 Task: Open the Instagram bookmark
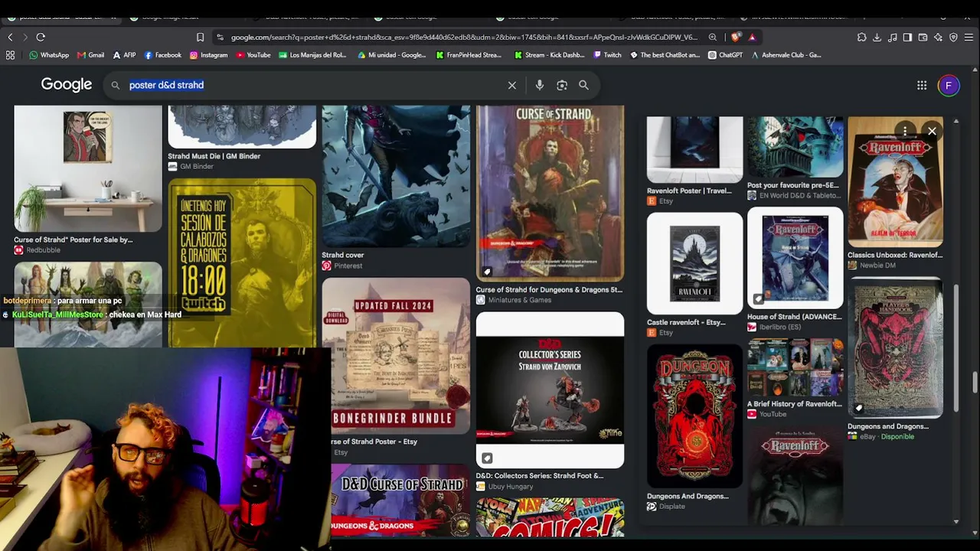point(208,55)
